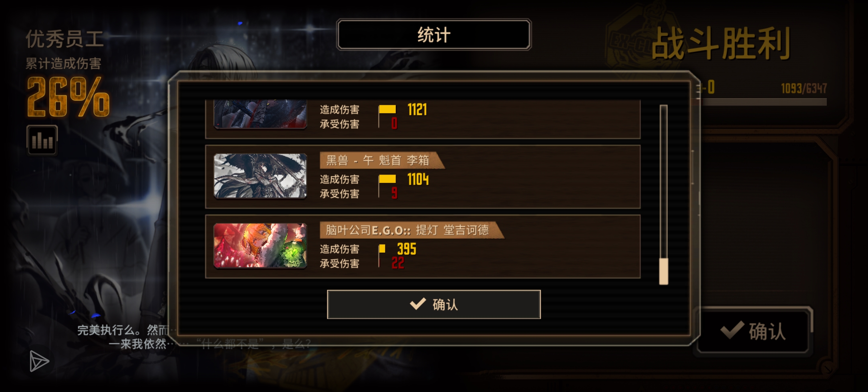Open the 提灯 堂吉诃德 portrait thumbnail
868x392 pixels.
point(260,246)
